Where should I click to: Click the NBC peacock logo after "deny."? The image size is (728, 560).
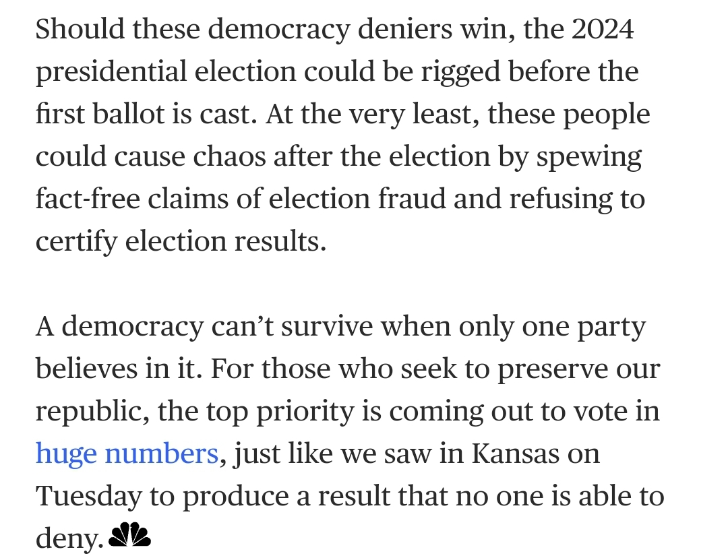[129, 534]
